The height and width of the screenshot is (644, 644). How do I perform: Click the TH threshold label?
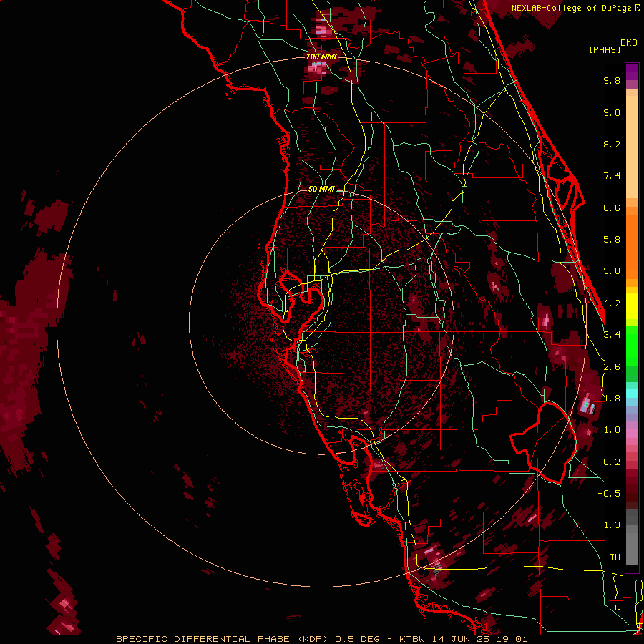615,557
